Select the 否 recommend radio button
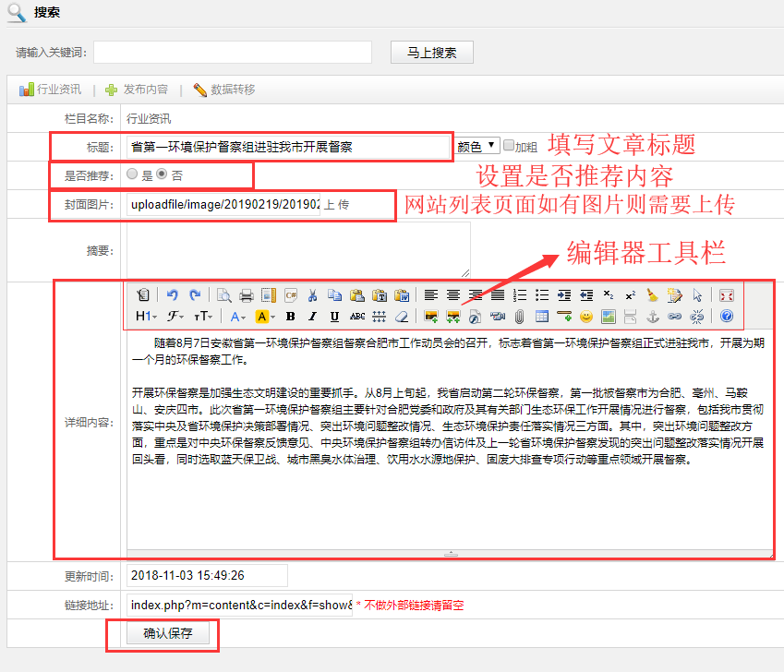 pos(162,174)
